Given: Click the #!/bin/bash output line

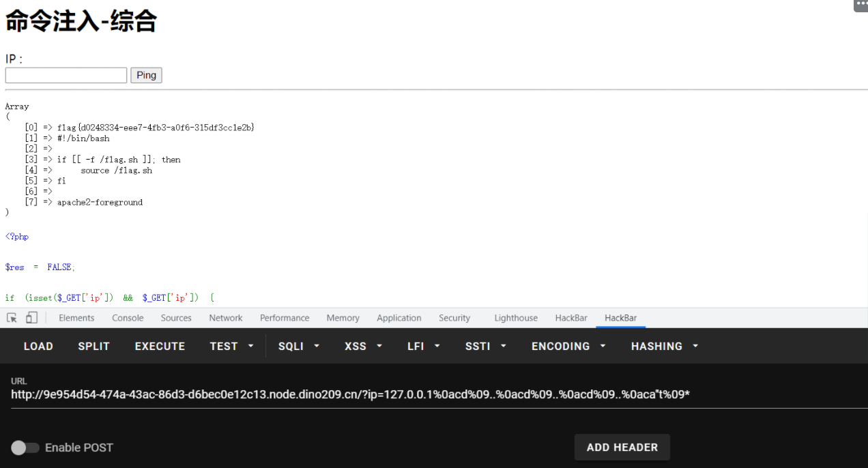Looking at the screenshot, I should coord(83,138).
